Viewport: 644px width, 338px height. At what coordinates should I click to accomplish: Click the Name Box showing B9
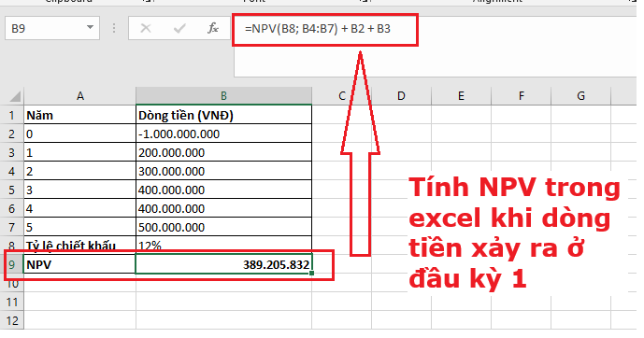click(52, 28)
